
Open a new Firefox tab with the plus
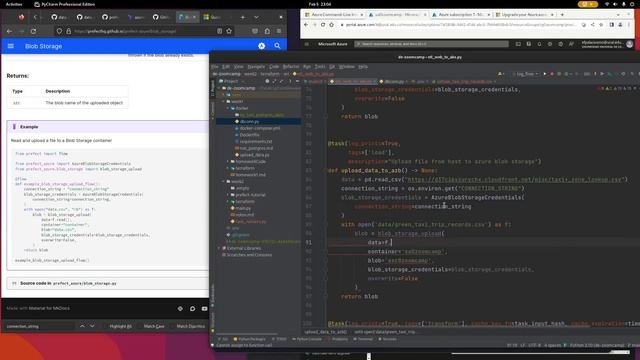pyautogui.click(x=242, y=17)
